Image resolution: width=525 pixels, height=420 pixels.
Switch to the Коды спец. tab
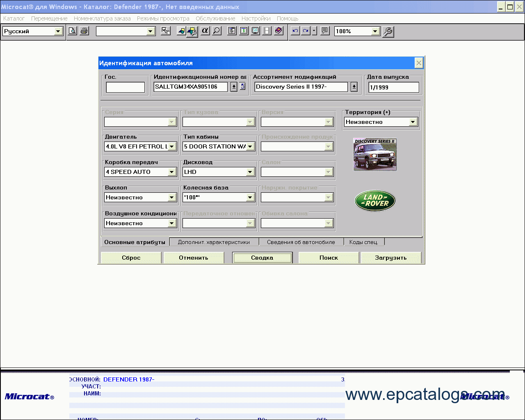coord(363,242)
